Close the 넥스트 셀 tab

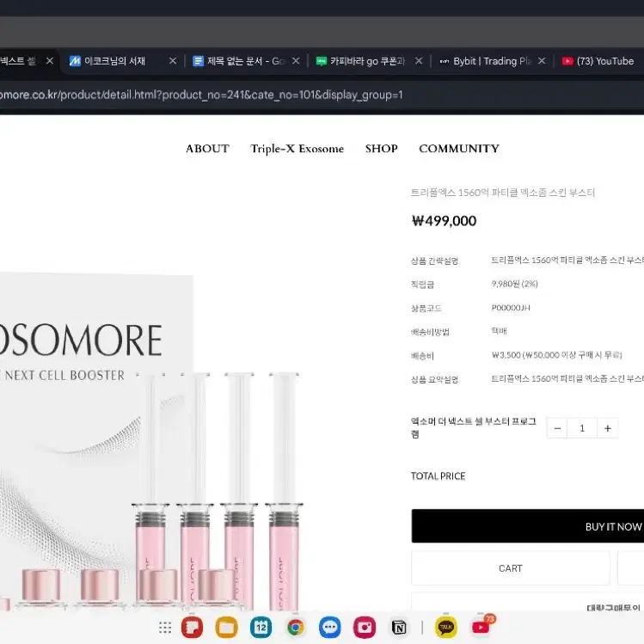point(50,61)
